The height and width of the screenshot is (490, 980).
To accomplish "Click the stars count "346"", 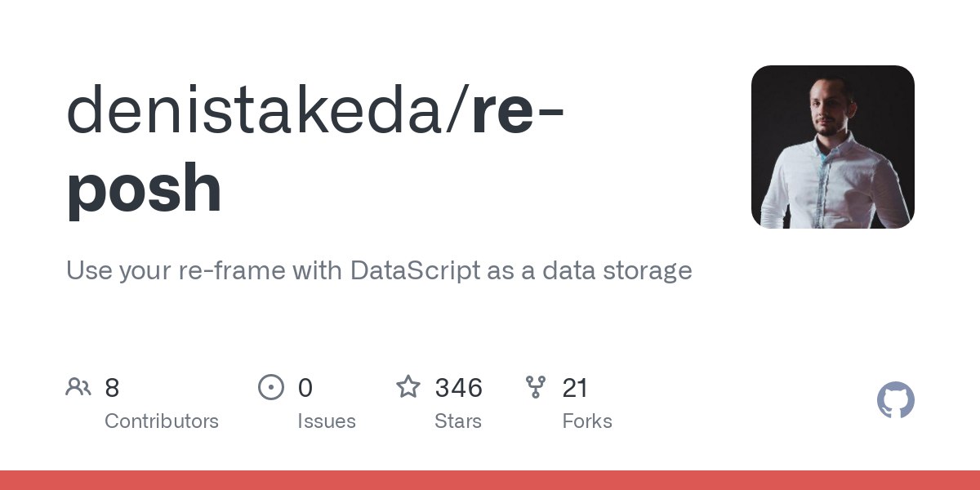I will [458, 388].
